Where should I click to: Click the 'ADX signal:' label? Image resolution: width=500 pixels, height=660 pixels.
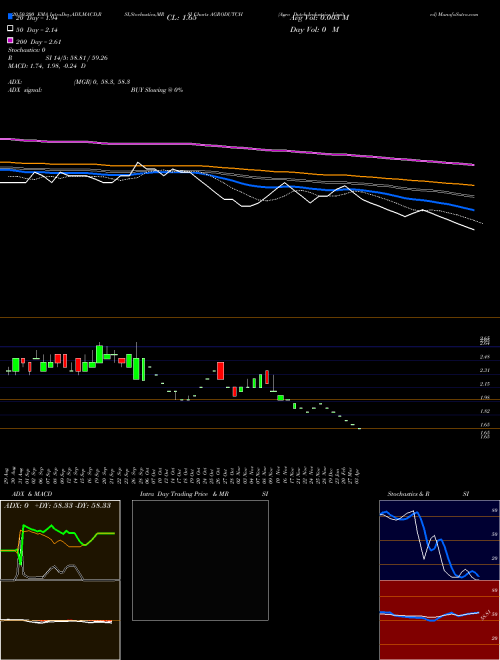(x=25, y=90)
